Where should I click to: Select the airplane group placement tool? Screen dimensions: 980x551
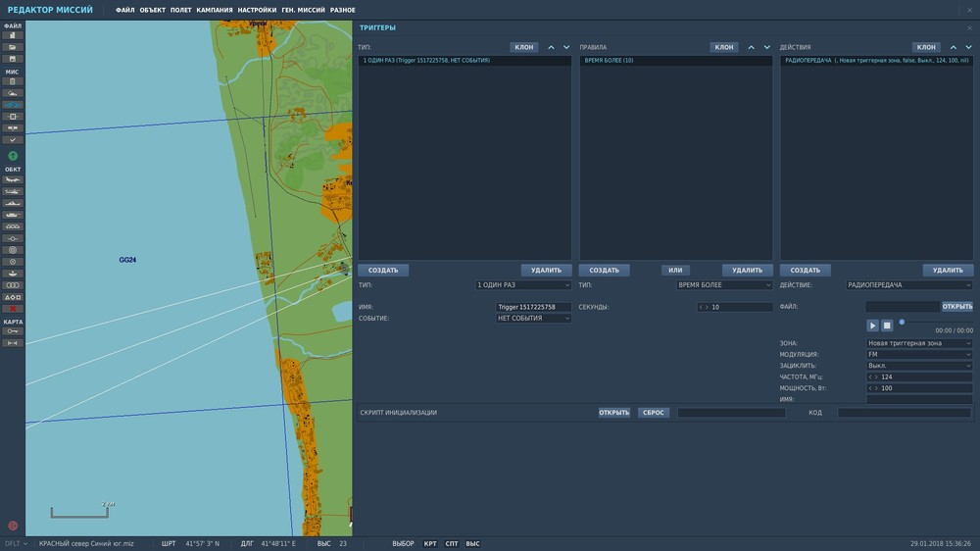point(13,180)
